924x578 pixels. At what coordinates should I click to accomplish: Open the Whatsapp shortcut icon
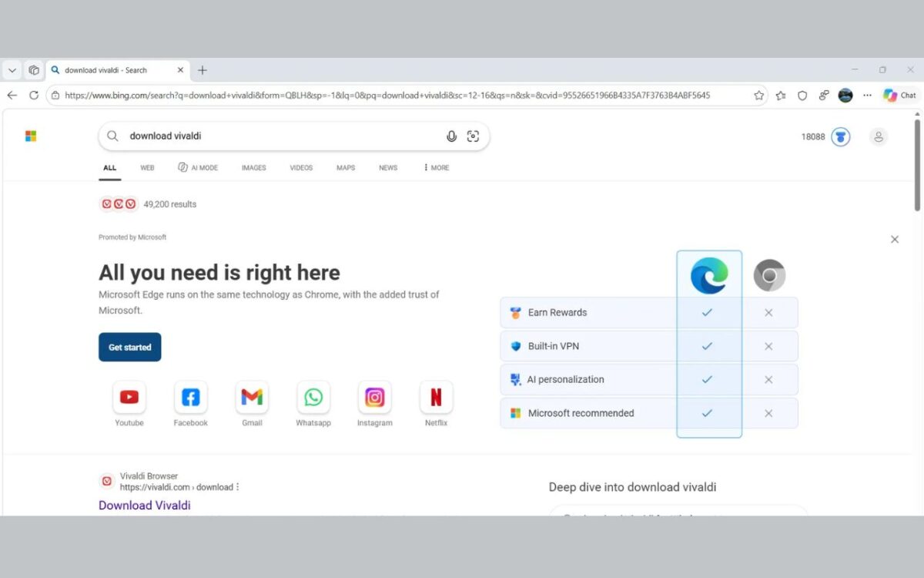pos(313,398)
